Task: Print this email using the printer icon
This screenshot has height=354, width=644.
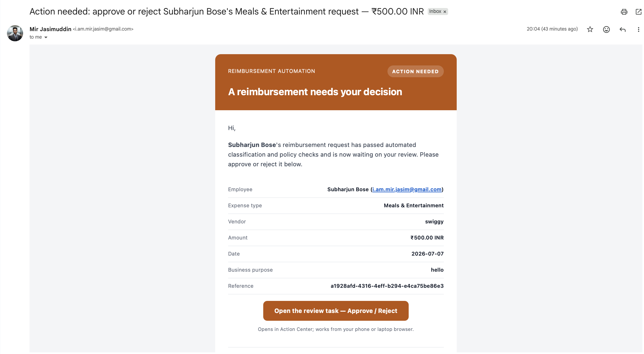Action: [x=624, y=12]
